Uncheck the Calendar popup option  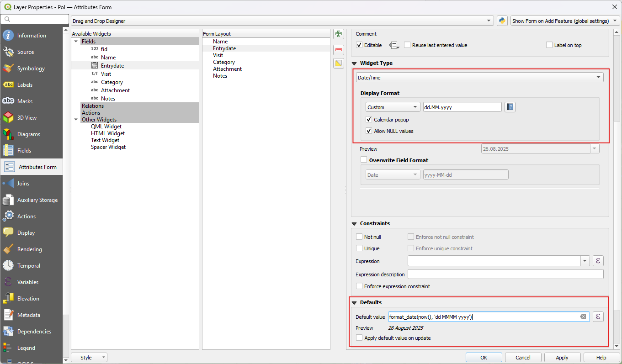click(369, 120)
